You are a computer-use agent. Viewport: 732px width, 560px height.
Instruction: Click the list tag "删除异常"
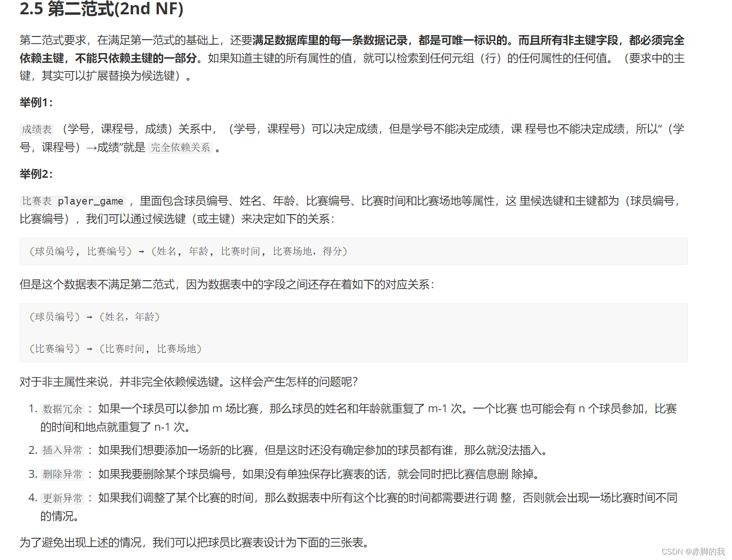(62, 474)
